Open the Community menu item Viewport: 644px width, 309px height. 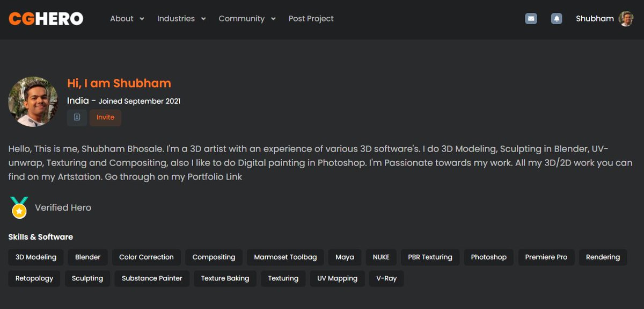pyautogui.click(x=241, y=19)
